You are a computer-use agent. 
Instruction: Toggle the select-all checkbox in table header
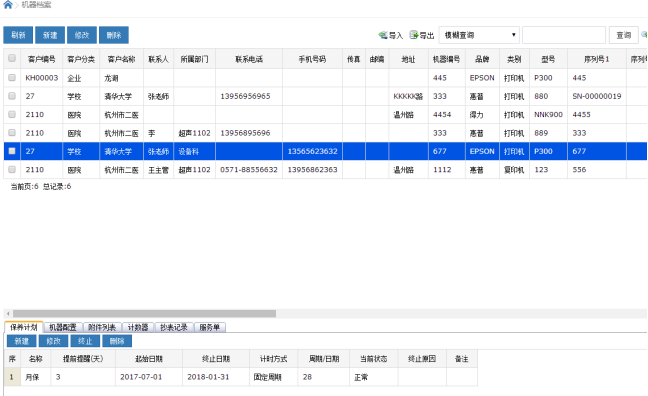pyautogui.click(x=12, y=58)
